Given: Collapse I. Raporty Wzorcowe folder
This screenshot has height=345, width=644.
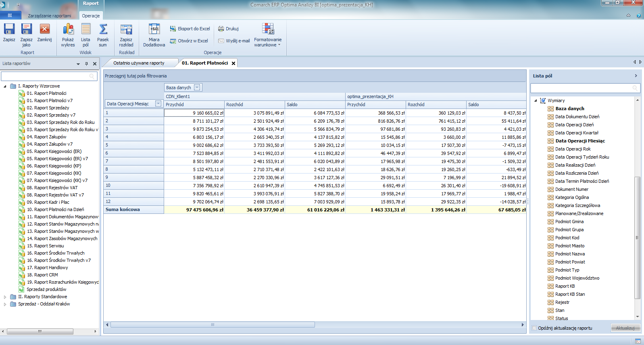Looking at the screenshot, I should click(x=5, y=86).
